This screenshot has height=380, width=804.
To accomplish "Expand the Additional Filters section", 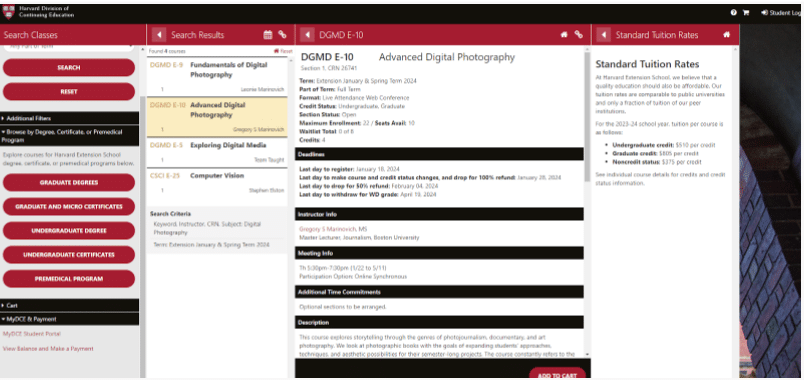I will pos(69,118).
